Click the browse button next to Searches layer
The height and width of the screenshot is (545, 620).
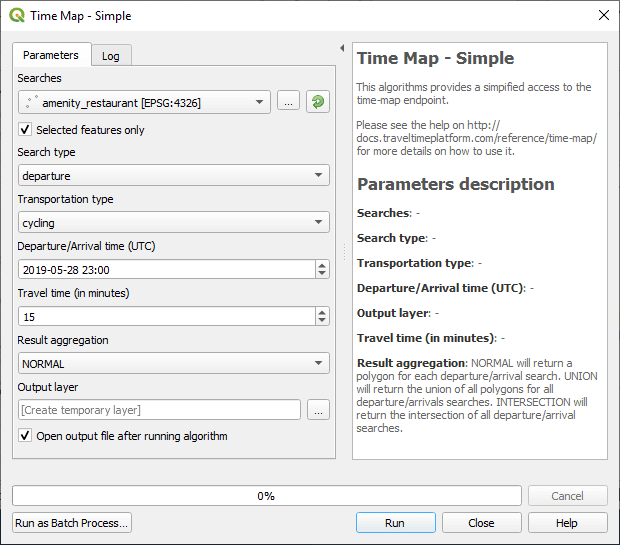click(x=288, y=102)
